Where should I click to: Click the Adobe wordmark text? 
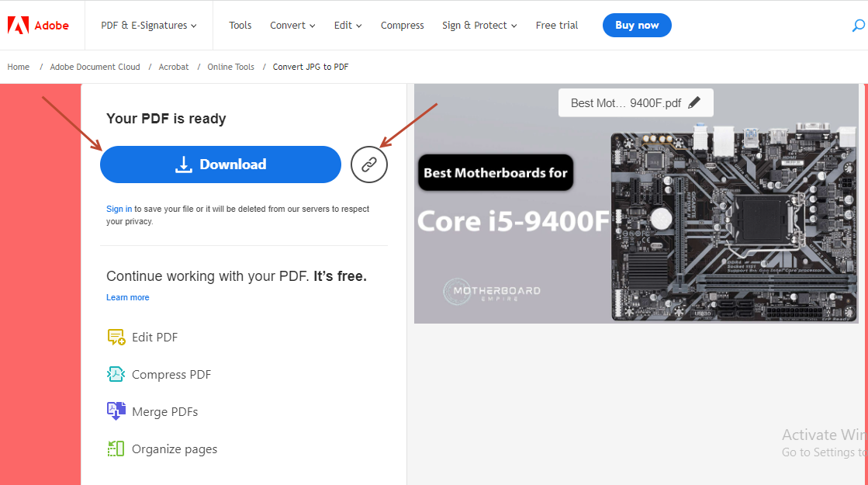pyautogui.click(x=51, y=26)
